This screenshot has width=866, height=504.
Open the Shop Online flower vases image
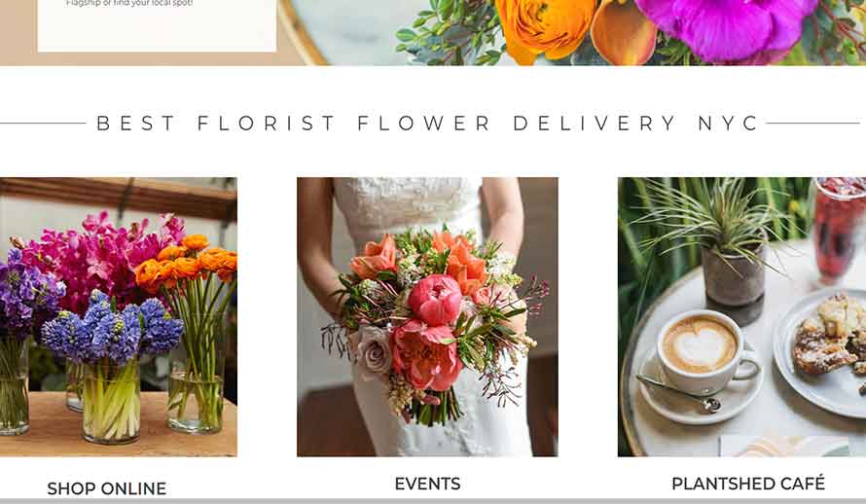click(118, 316)
